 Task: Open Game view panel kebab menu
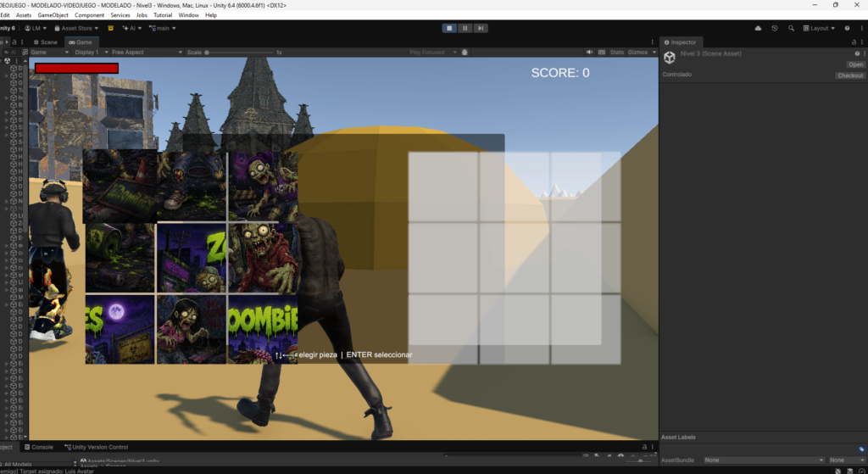point(652,42)
